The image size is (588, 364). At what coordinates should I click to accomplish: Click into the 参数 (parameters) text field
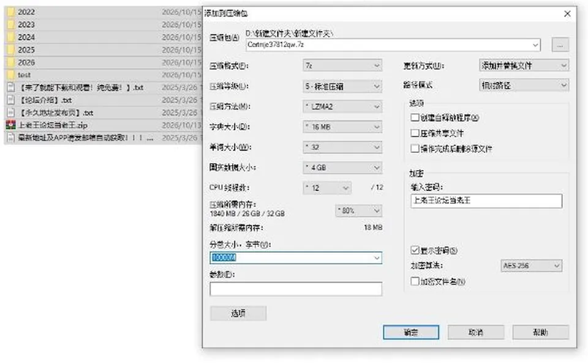(x=296, y=289)
